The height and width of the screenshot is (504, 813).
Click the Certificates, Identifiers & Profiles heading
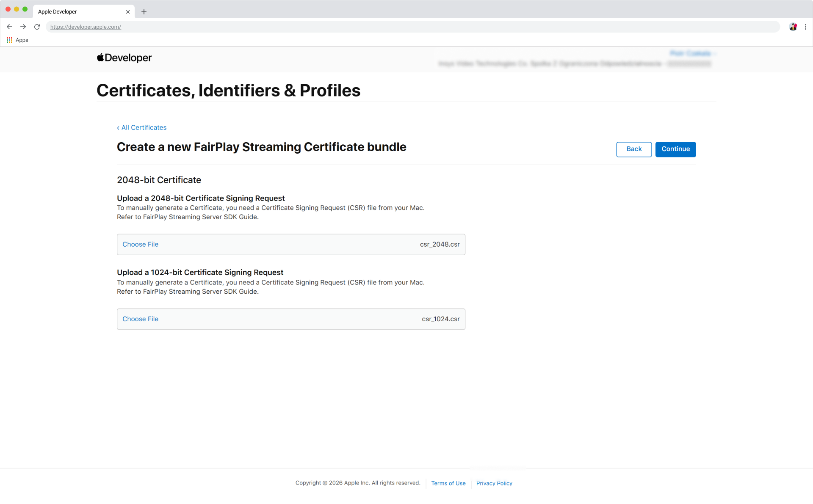pyautogui.click(x=229, y=91)
